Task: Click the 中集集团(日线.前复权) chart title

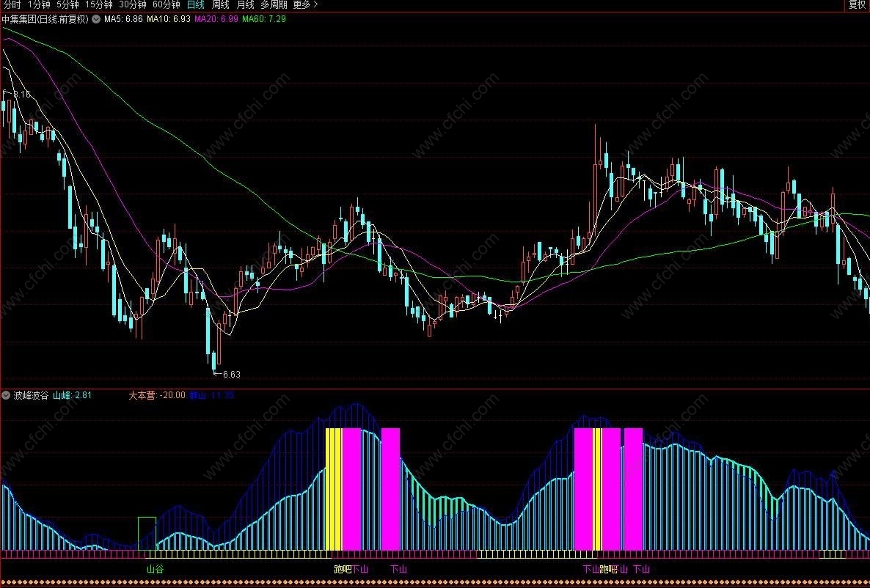Action: click(45, 19)
